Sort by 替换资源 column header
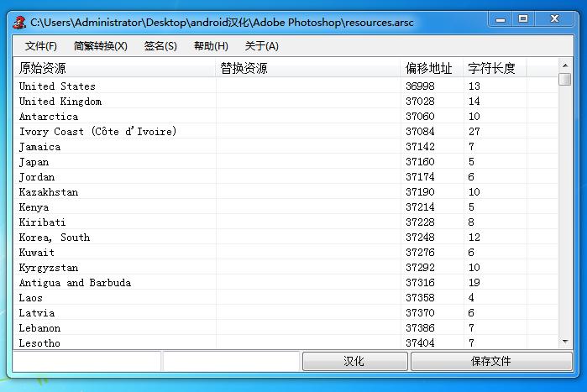 (308, 68)
